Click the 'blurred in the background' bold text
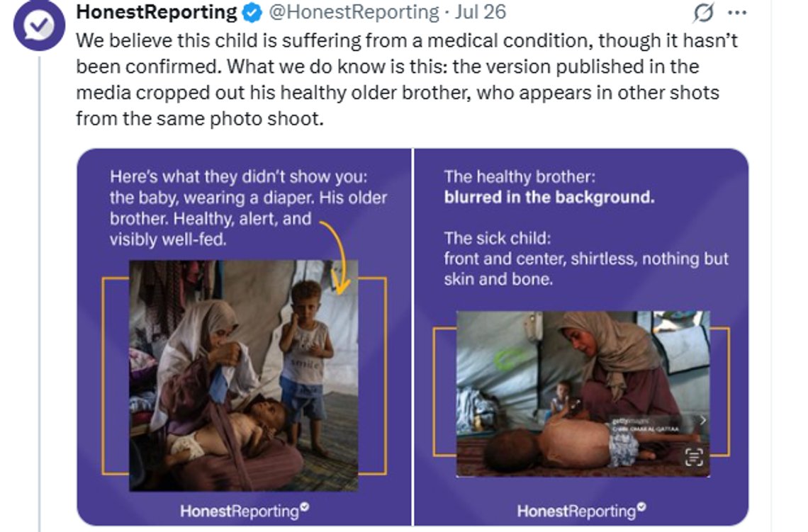 [x=549, y=197]
